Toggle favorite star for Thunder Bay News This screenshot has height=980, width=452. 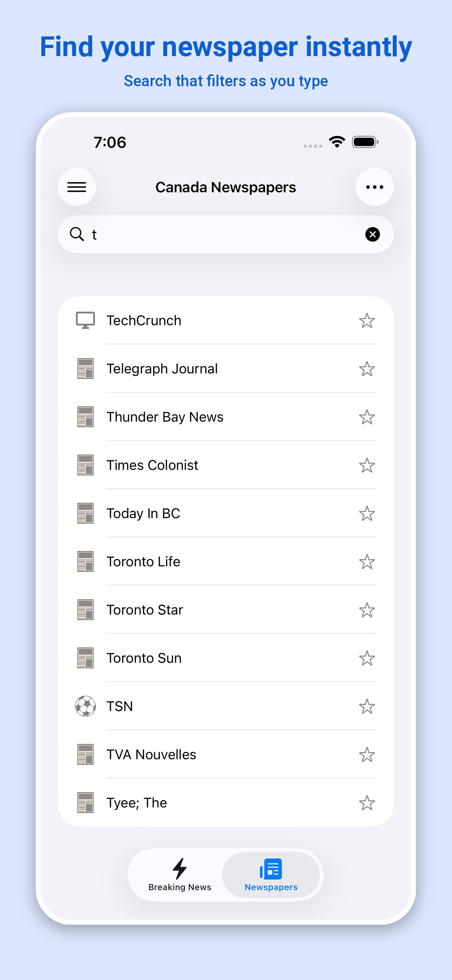click(x=367, y=417)
